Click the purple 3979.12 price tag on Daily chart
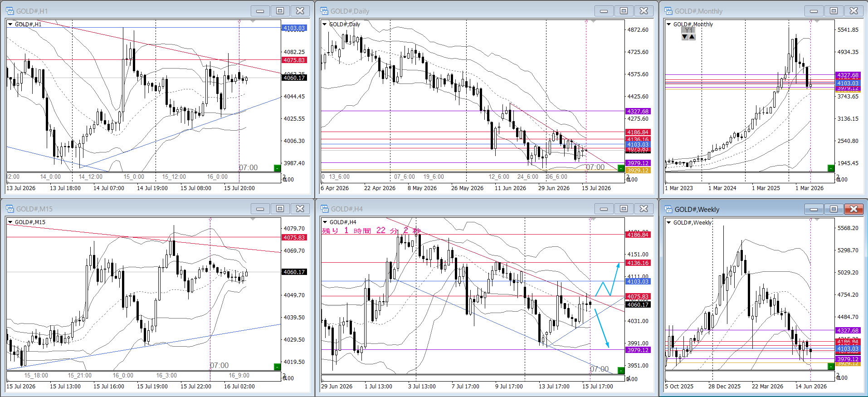Screen dimensions: 868x397 (x=638, y=163)
